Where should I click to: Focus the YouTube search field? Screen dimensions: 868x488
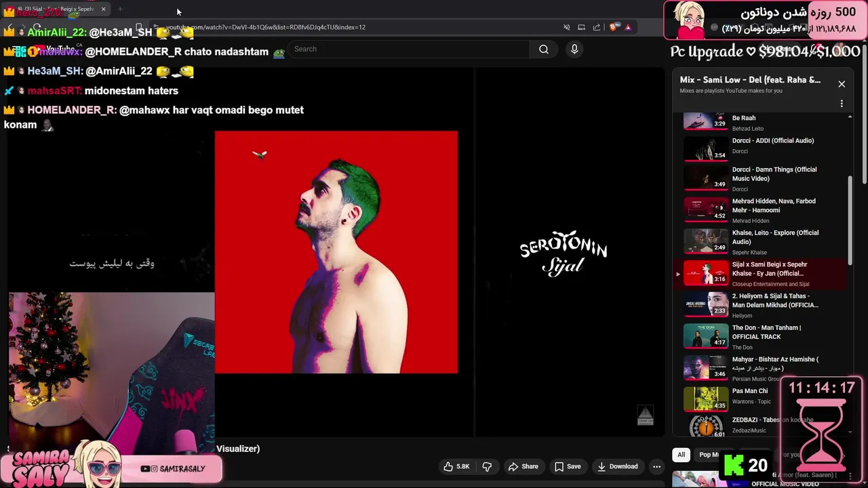point(409,49)
